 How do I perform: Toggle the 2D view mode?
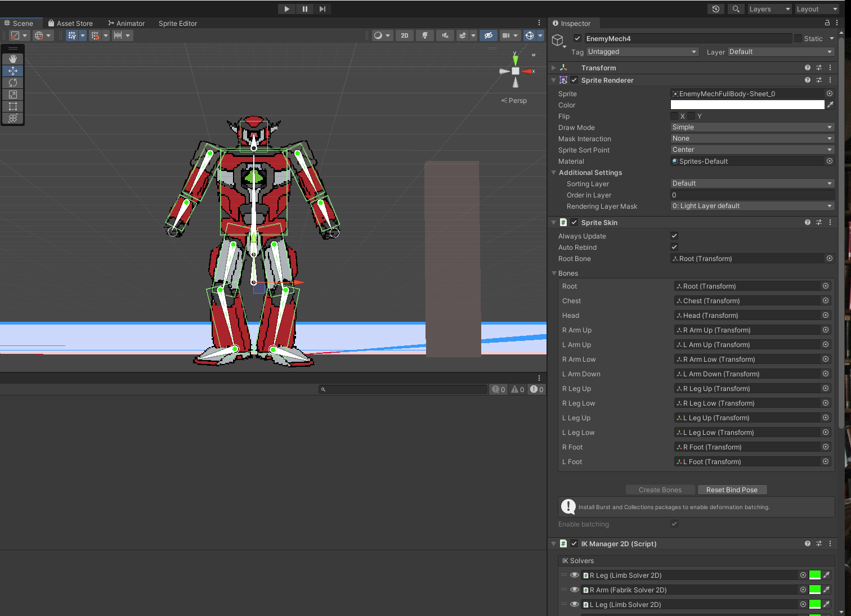coord(404,35)
